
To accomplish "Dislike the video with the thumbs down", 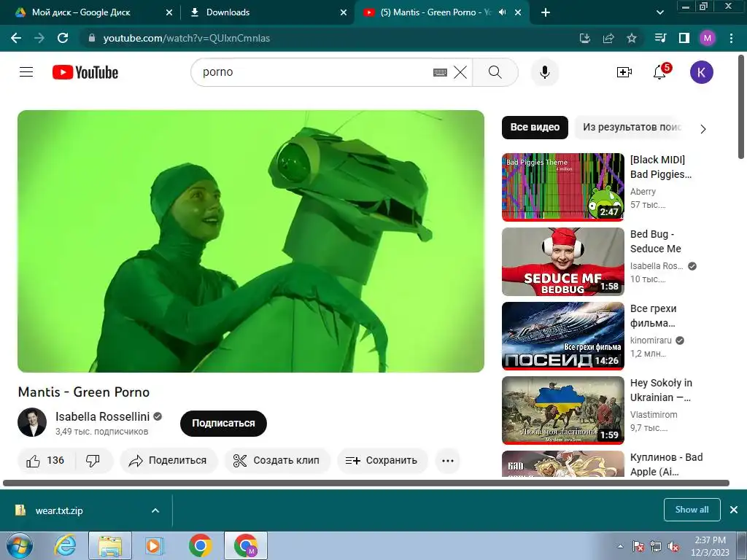I will (x=93, y=461).
